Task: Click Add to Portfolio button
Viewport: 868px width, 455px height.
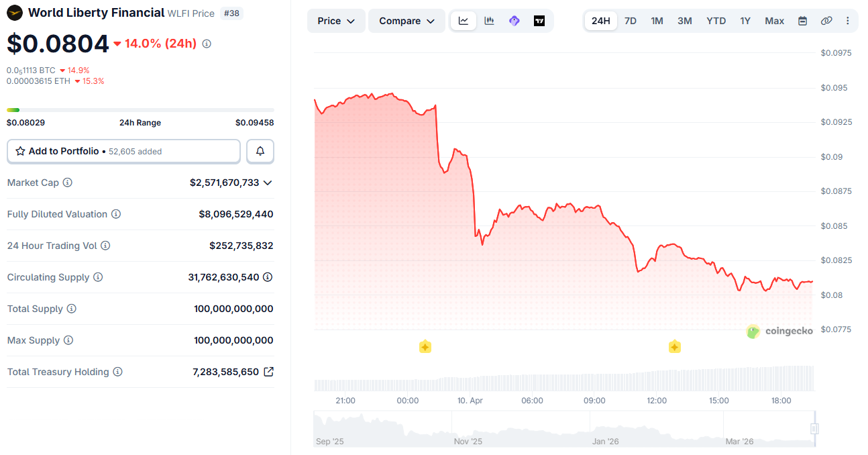Action: pos(123,152)
